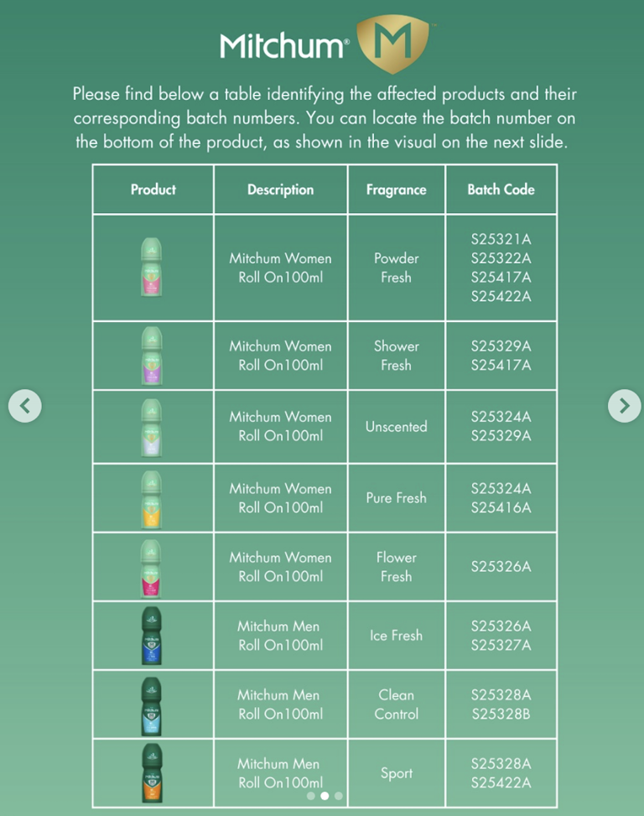Select the second highlighted pagination dot
The width and height of the screenshot is (644, 816).
[x=325, y=795]
